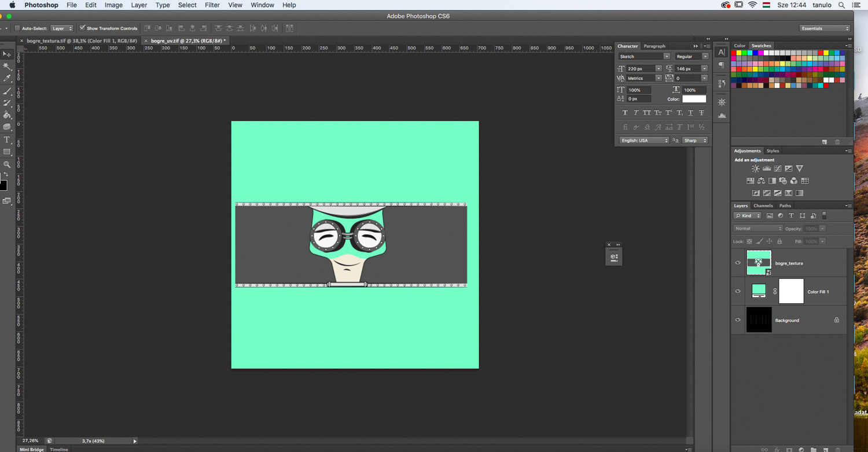This screenshot has width=868, height=452.
Task: Hide the Color Fill 1 layer
Action: coord(738,291)
